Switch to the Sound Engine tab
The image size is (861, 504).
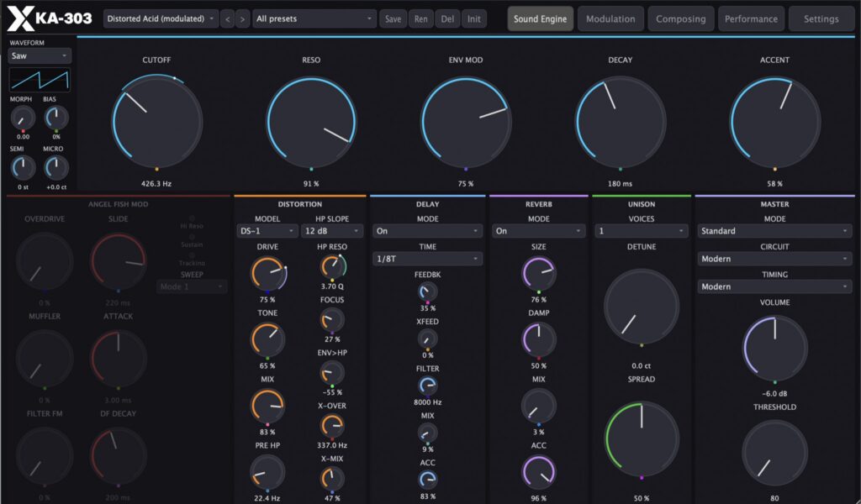[541, 18]
